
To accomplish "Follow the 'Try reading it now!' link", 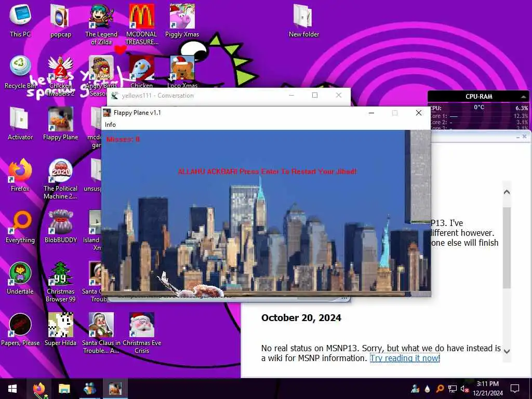I will (405, 358).
